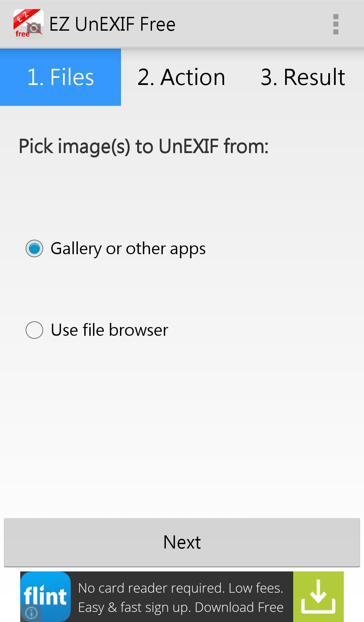Go to the 3. Result tab
364x622 pixels.
[x=303, y=77]
